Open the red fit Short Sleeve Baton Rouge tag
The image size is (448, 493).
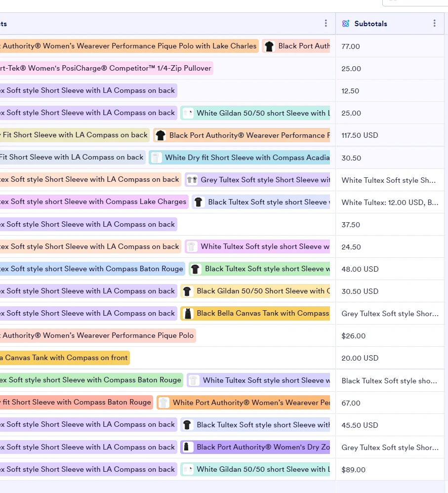(x=77, y=402)
